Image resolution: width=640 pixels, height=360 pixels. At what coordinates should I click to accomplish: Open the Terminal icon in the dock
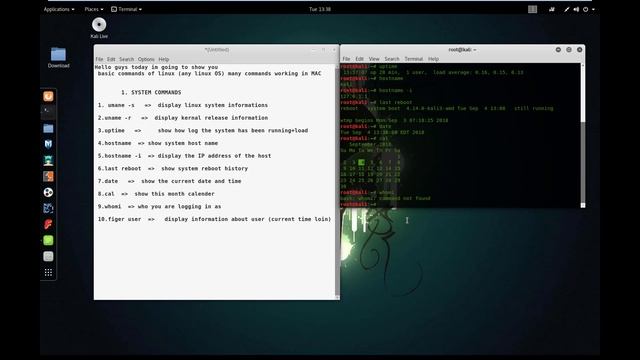tap(48, 112)
